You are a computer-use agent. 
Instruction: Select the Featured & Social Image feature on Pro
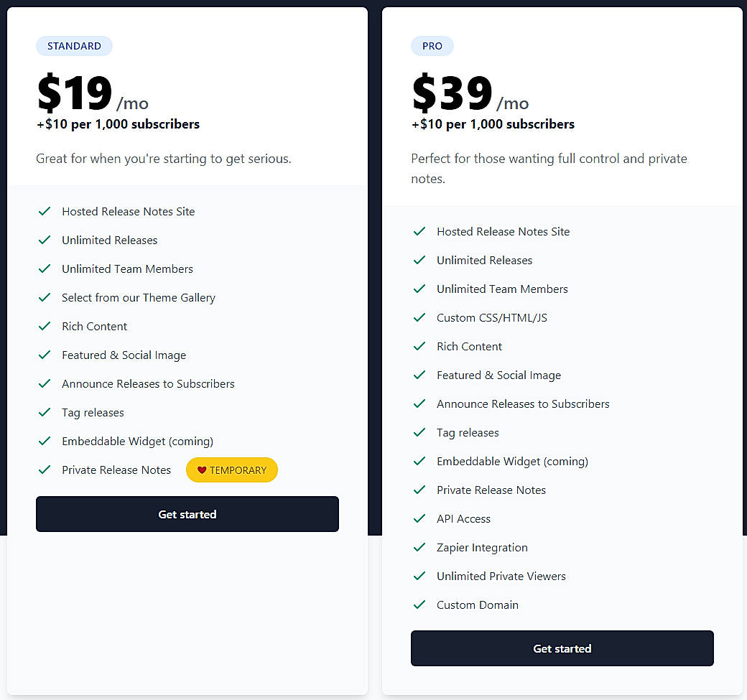(498, 375)
